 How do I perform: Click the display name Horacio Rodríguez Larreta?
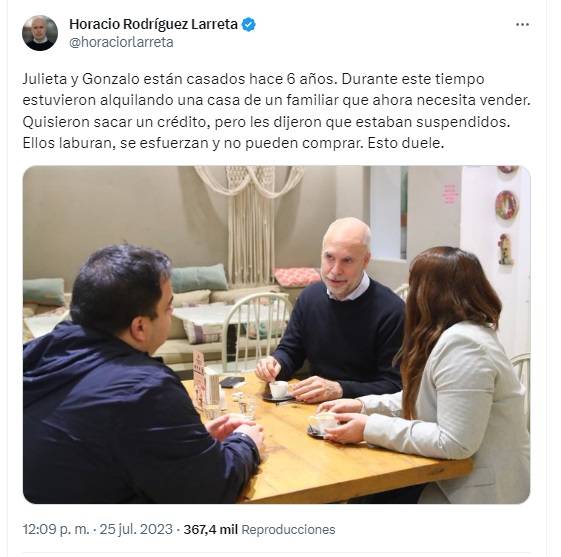pos(153,24)
